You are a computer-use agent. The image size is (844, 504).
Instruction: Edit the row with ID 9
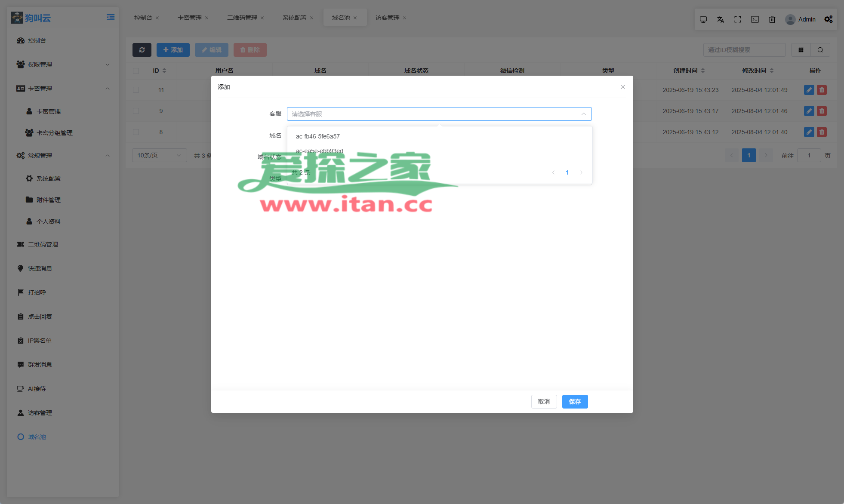(x=809, y=111)
